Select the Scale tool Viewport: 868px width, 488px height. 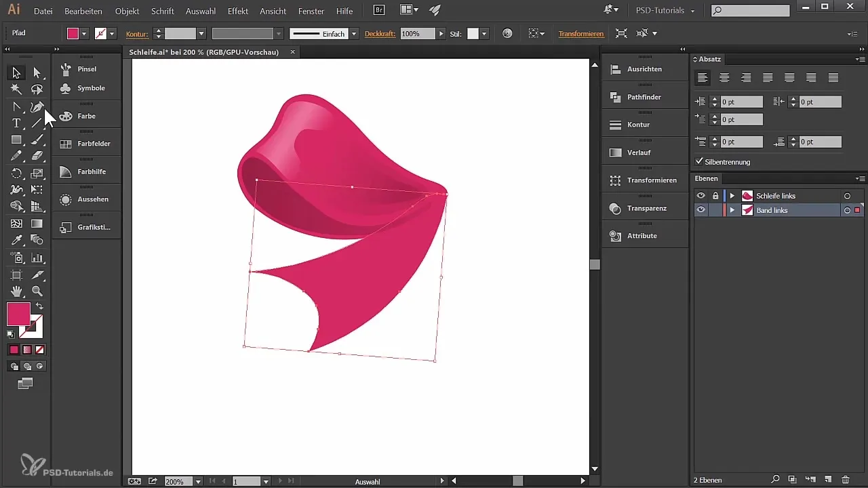coord(37,174)
